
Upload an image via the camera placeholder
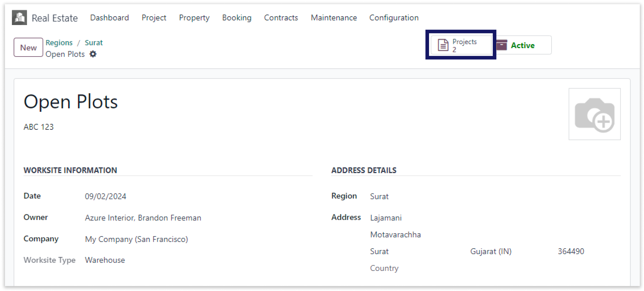pyautogui.click(x=594, y=114)
